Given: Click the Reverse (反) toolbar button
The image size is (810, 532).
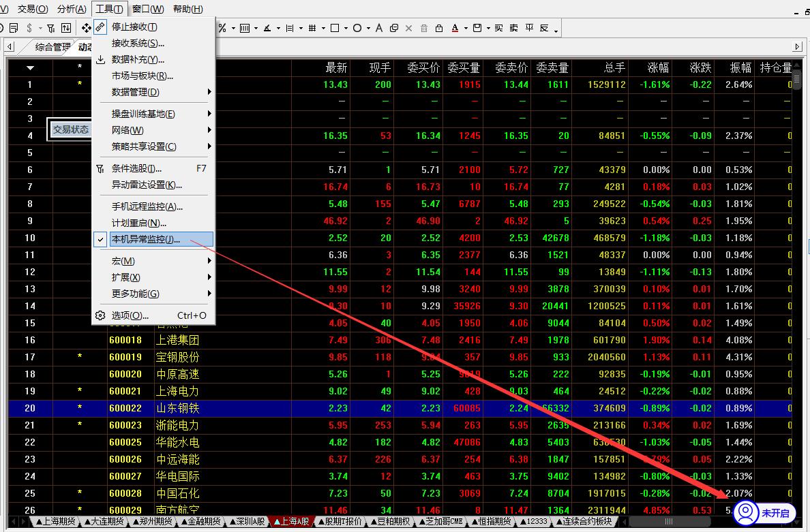Looking at the screenshot, I should pyautogui.click(x=545, y=28).
